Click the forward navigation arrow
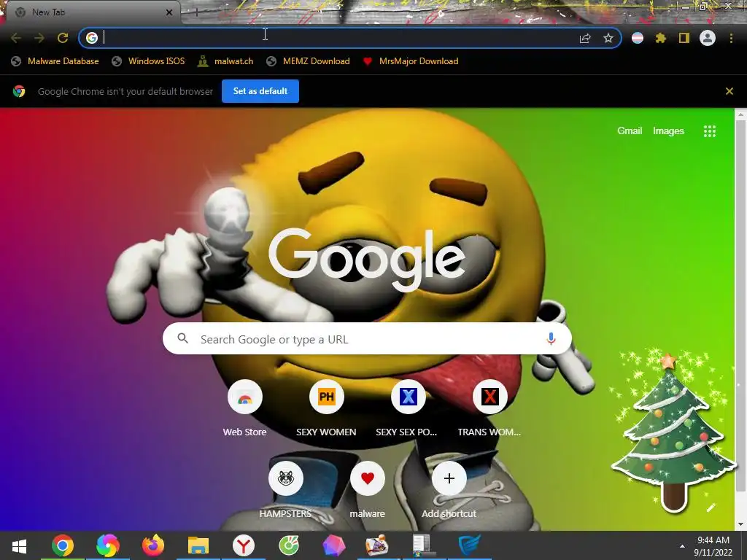Screen dimensions: 747x560 click(39, 38)
